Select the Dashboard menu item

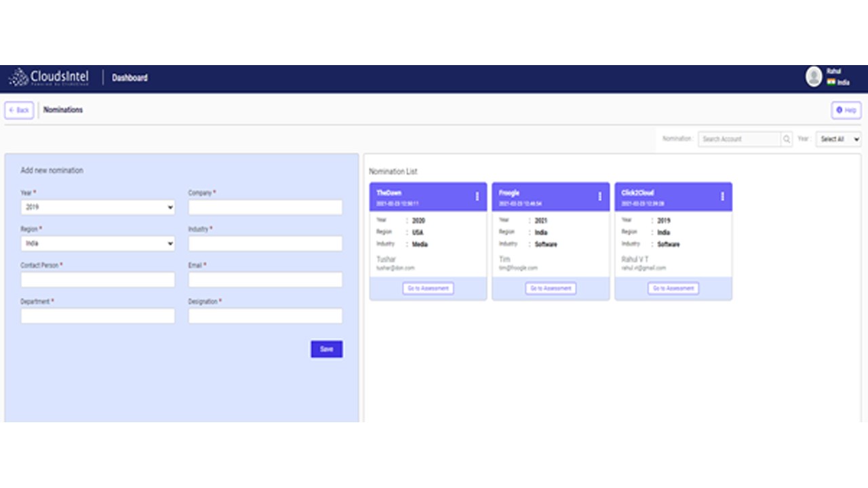[x=130, y=78]
